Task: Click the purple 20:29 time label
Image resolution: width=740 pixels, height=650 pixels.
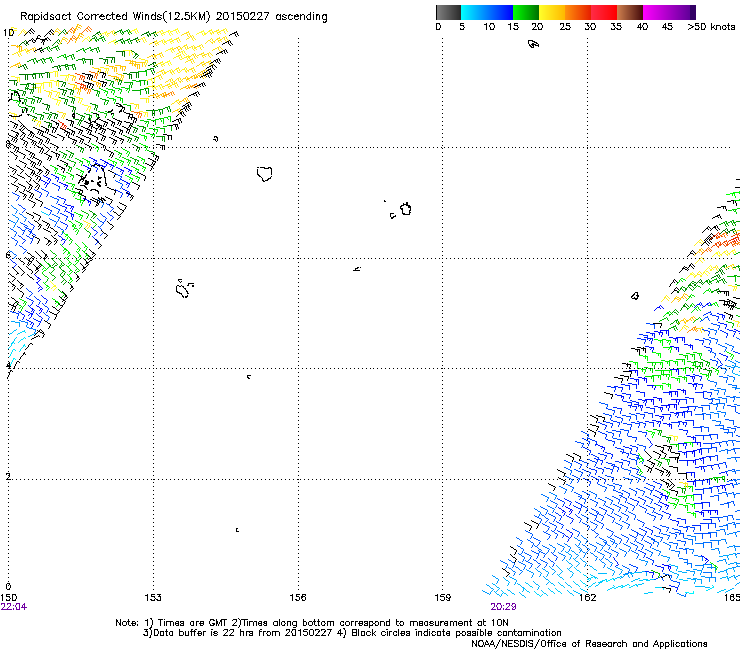Action: pos(503,607)
